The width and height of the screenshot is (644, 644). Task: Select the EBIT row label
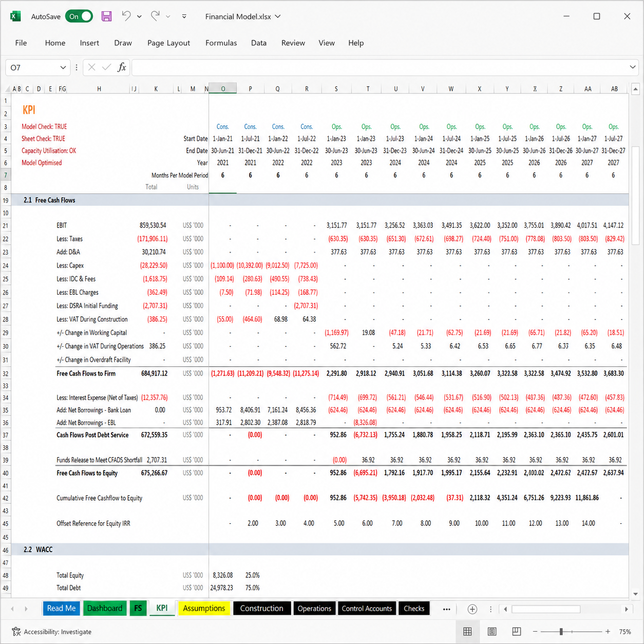click(x=62, y=225)
